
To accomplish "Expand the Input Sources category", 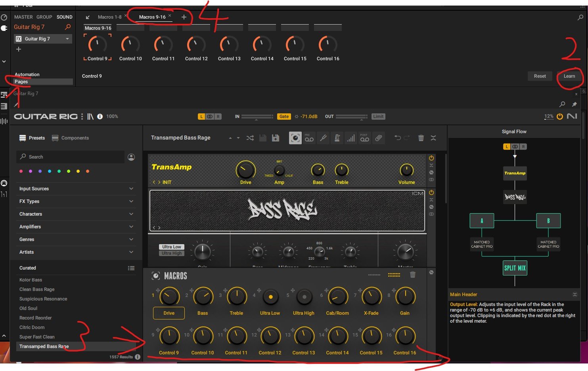I will coord(77,189).
